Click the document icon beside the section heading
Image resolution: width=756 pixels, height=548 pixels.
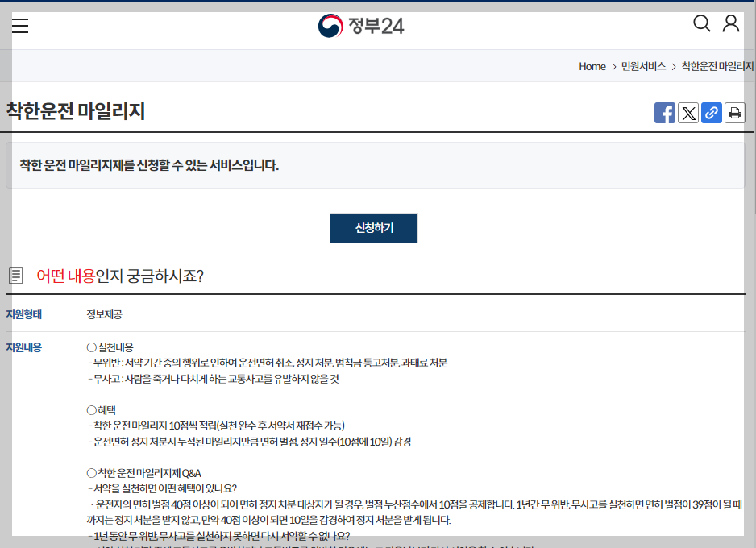pyautogui.click(x=16, y=274)
